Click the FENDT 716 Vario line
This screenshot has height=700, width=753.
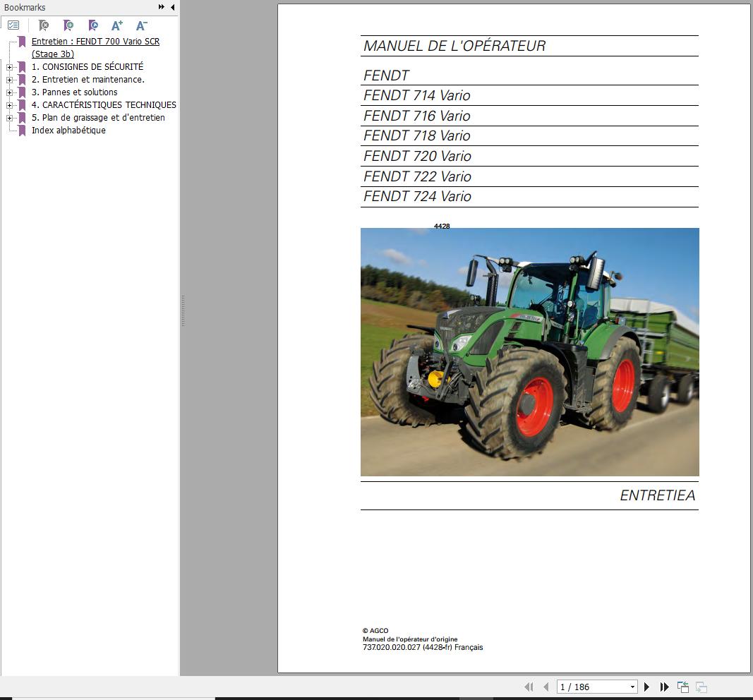[417, 116]
